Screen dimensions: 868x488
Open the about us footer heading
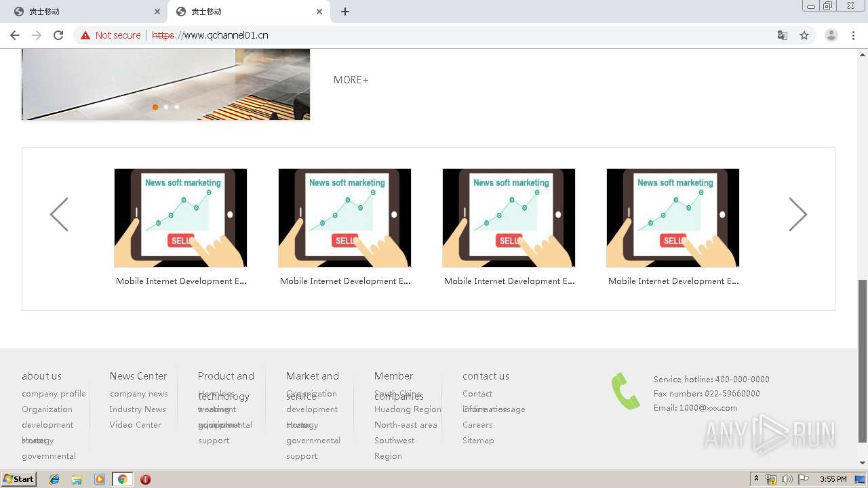click(41, 376)
